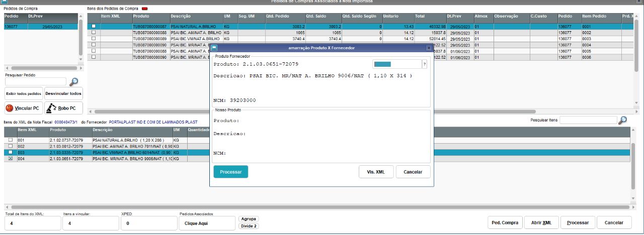Click the red face Vincular PC icon

pos(10,108)
